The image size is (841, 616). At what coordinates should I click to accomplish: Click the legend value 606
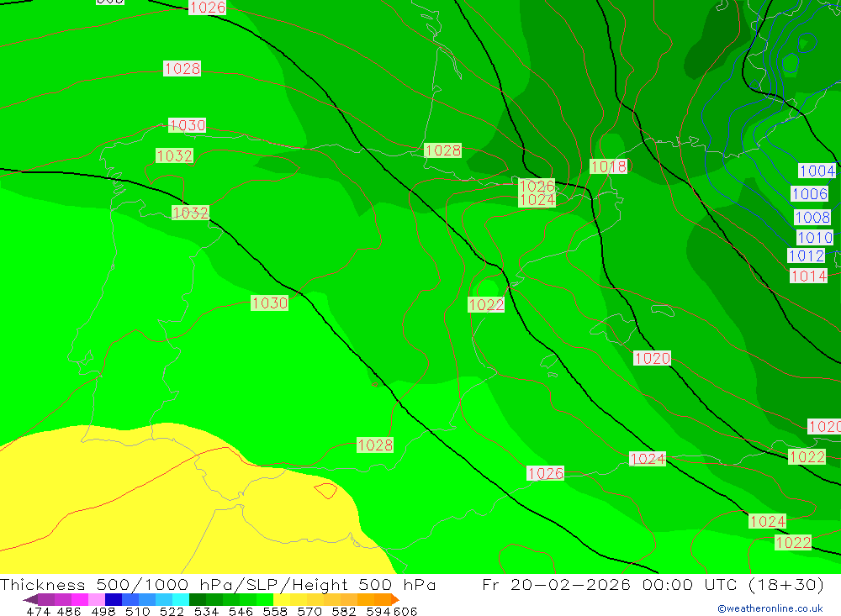coord(405,611)
